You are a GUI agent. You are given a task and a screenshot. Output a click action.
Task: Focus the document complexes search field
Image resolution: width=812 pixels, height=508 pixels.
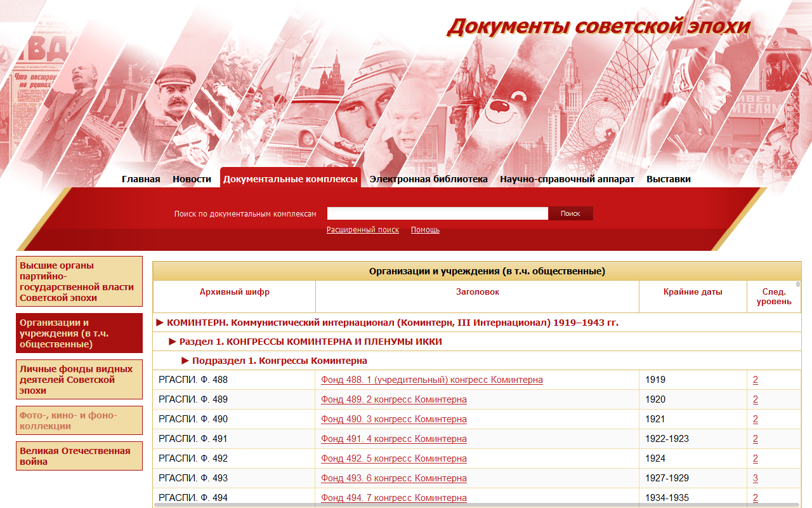[x=438, y=213]
